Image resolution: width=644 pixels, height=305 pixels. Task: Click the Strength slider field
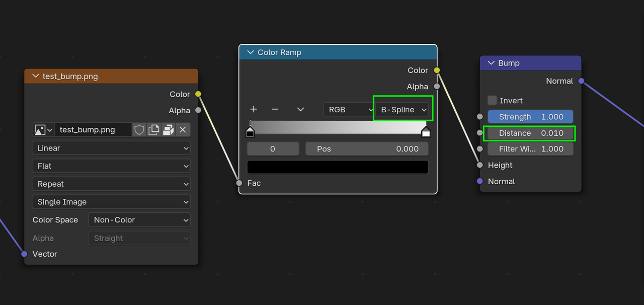530,117
